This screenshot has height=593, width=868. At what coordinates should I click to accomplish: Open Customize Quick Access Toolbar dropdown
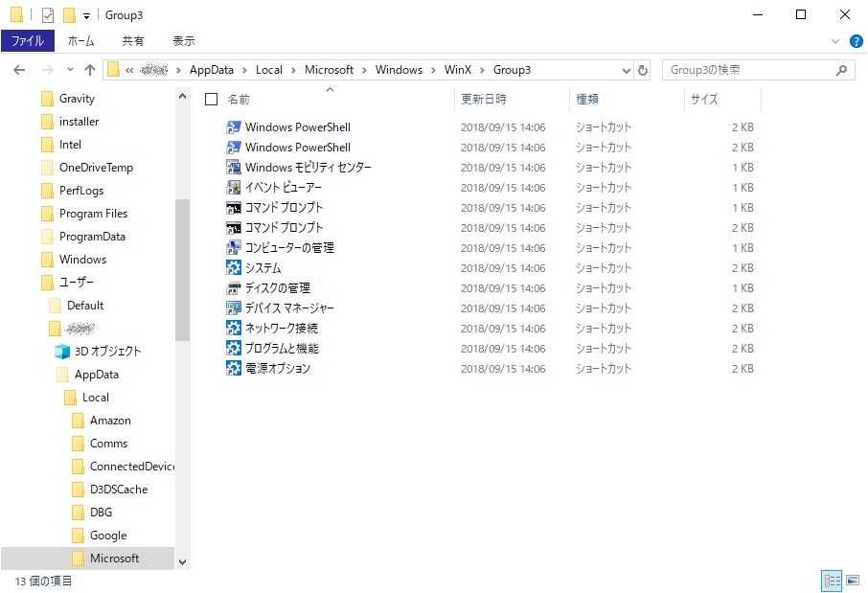click(86, 15)
